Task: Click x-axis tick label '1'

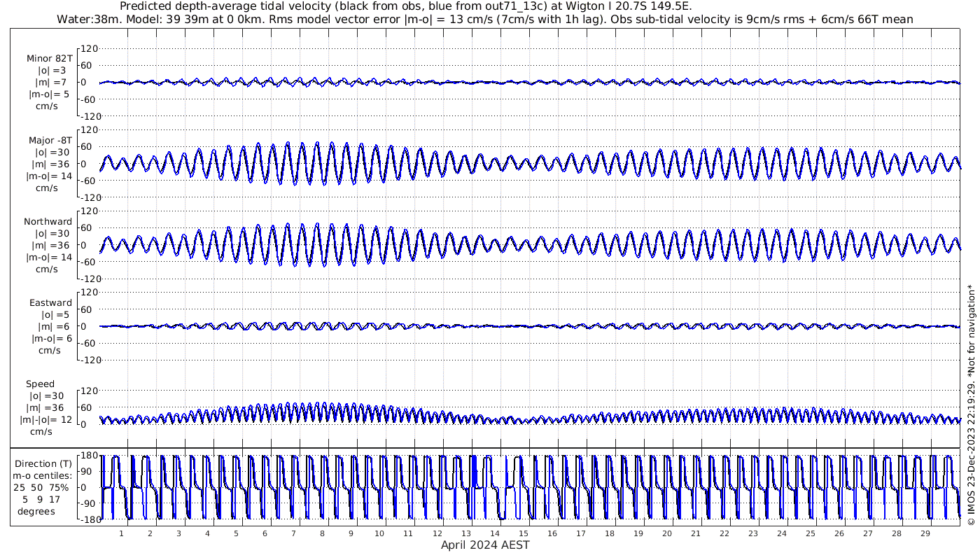Action: point(122,533)
